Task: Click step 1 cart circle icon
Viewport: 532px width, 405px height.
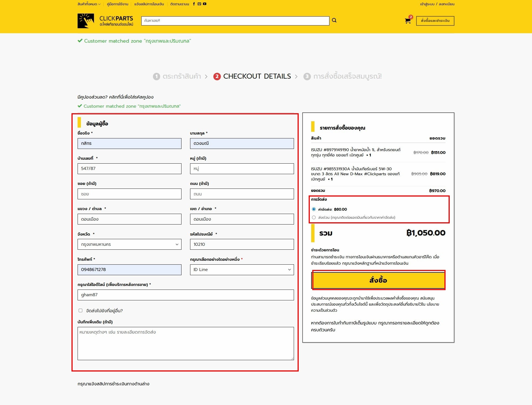Action: tap(157, 76)
